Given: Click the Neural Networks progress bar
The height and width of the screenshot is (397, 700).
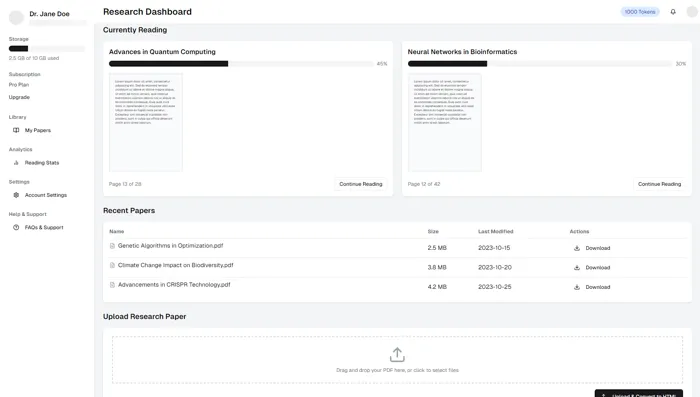Looking at the screenshot, I should 540,64.
